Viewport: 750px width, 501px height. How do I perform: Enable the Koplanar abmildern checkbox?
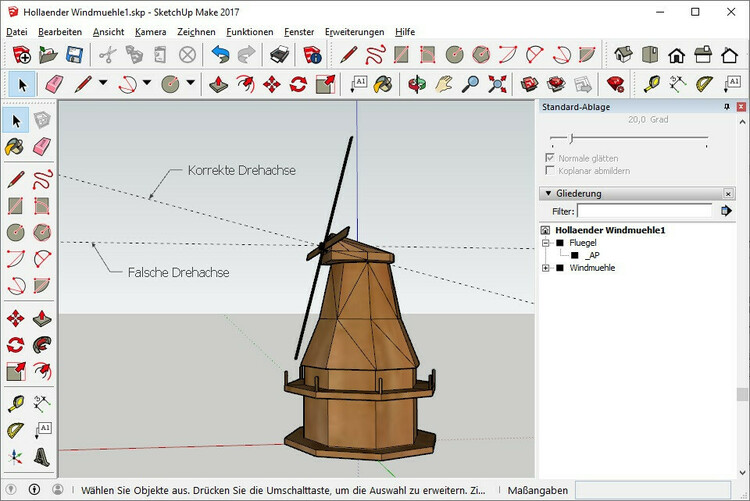click(550, 171)
